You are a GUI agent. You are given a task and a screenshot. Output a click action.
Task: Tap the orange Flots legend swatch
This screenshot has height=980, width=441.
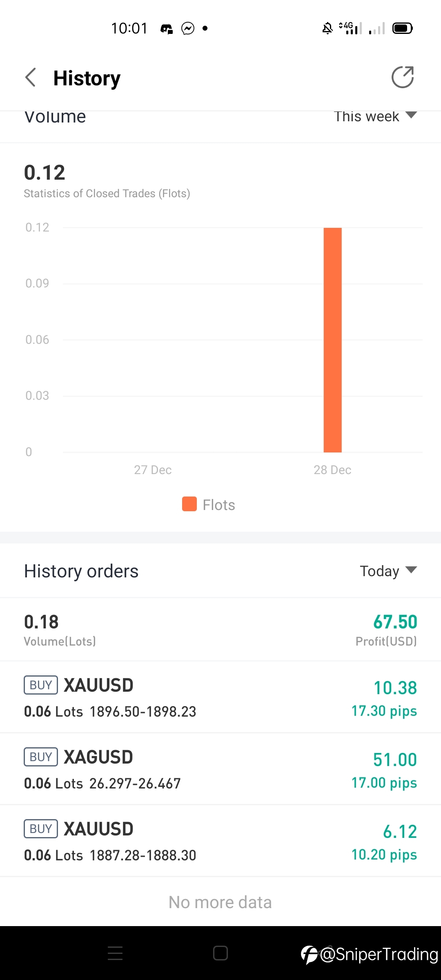pos(189,504)
